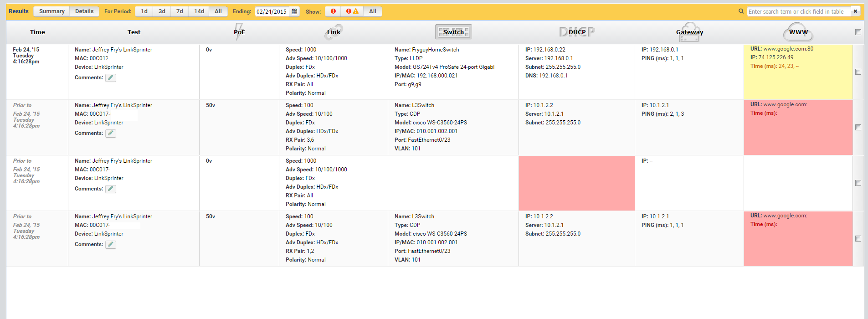Click 'Feb 24, '15 Tuesday 4:16:28pm' first row time

(26, 56)
